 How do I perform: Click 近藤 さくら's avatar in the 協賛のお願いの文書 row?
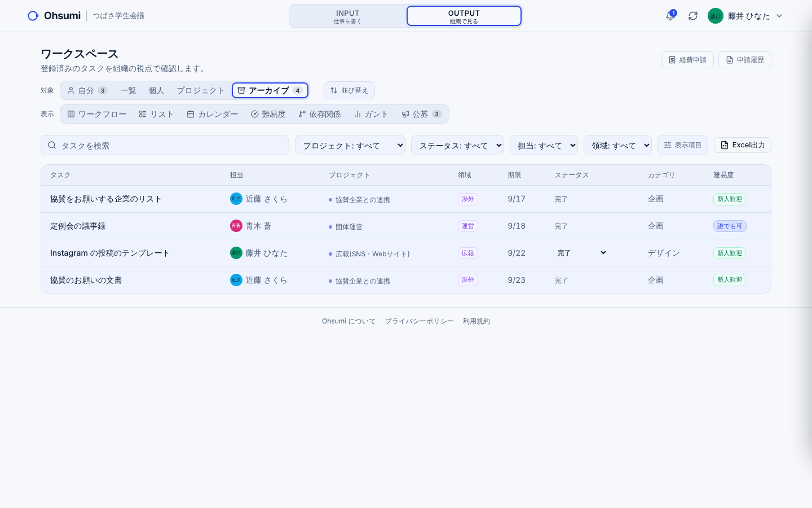(236, 280)
